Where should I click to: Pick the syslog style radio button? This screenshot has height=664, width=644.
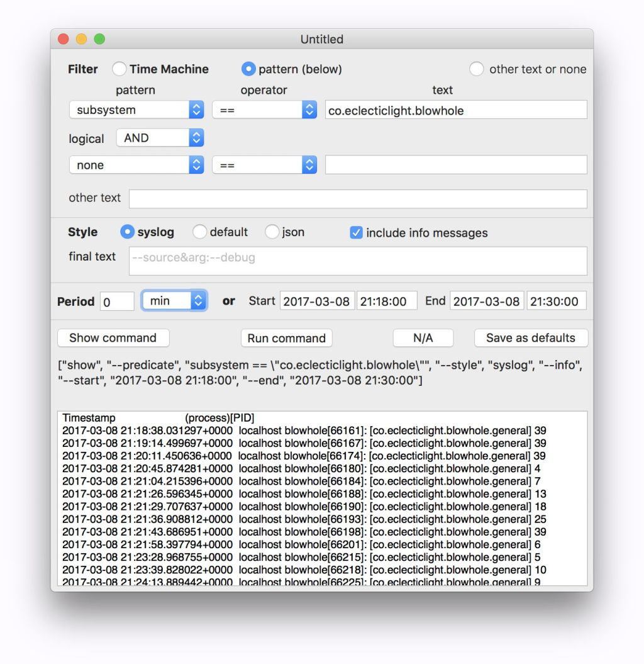(127, 232)
